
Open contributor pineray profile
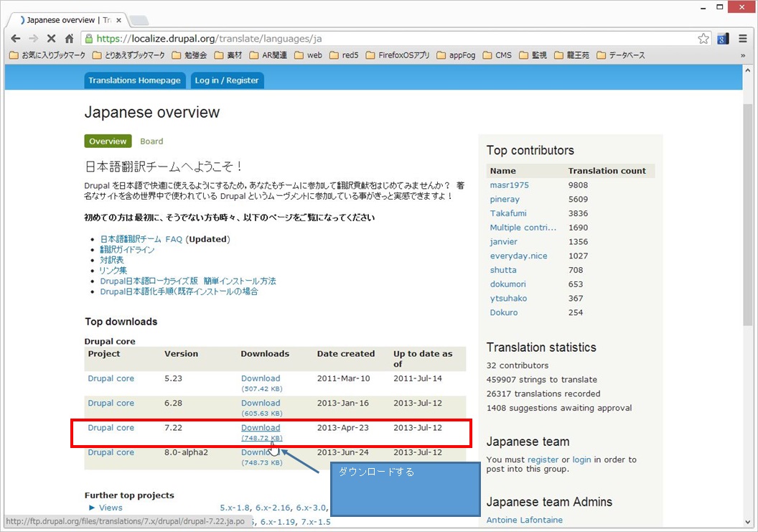coord(505,199)
